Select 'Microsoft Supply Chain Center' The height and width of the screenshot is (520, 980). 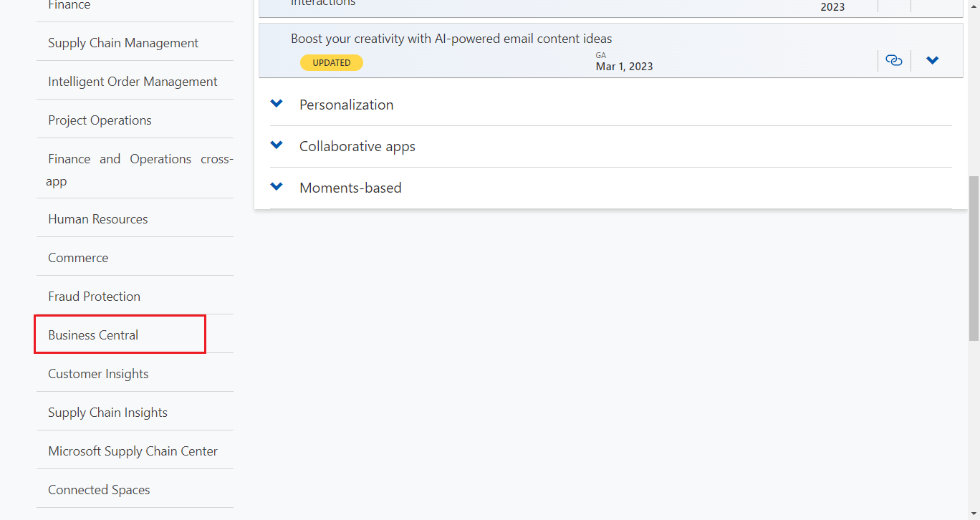point(133,451)
